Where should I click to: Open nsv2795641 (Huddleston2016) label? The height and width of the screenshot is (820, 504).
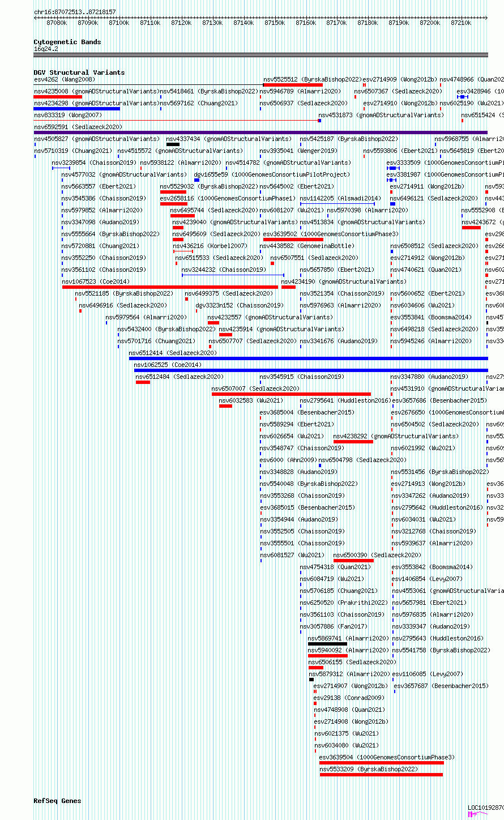[x=345, y=400]
